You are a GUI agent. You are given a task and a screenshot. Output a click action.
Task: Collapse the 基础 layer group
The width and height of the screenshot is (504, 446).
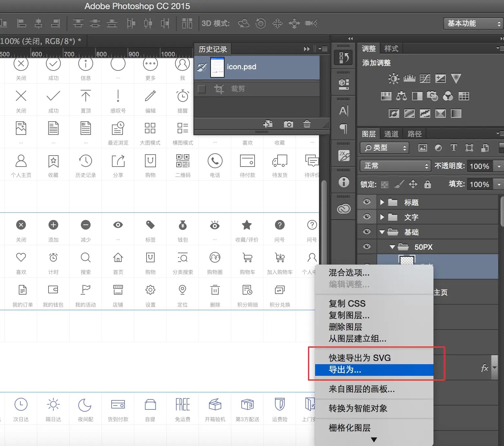(382, 232)
